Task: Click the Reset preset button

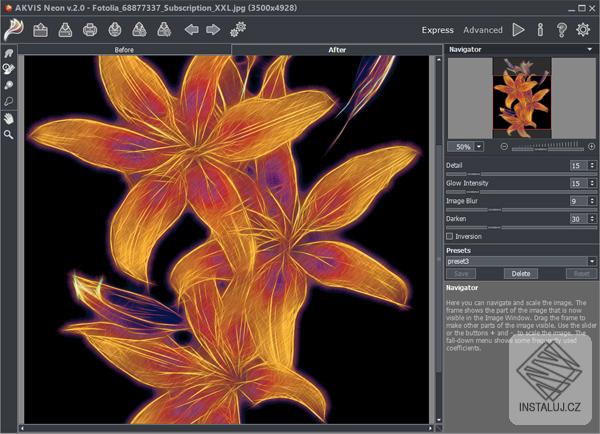Action: click(x=581, y=274)
